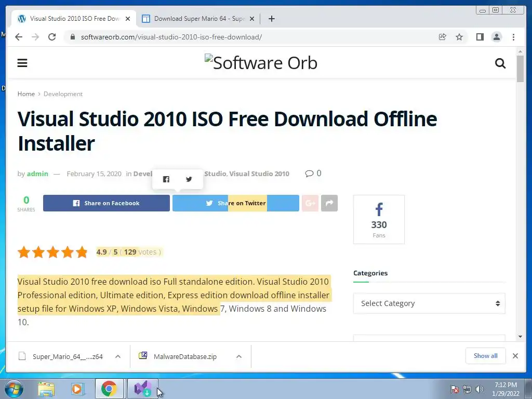Click the Software Orb logo

coord(261,63)
